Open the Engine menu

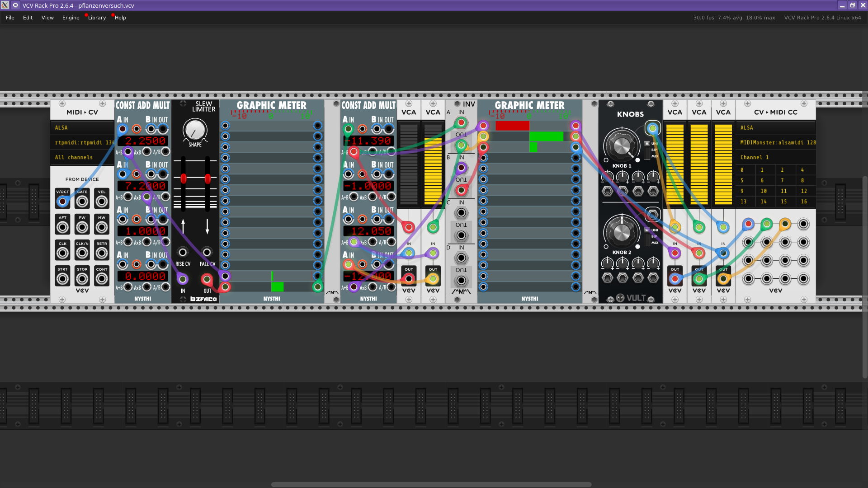coord(71,18)
